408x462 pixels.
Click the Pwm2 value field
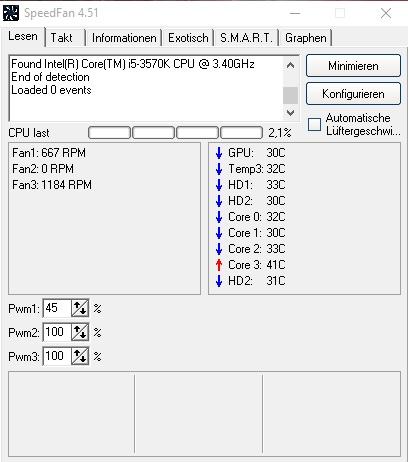(57, 332)
